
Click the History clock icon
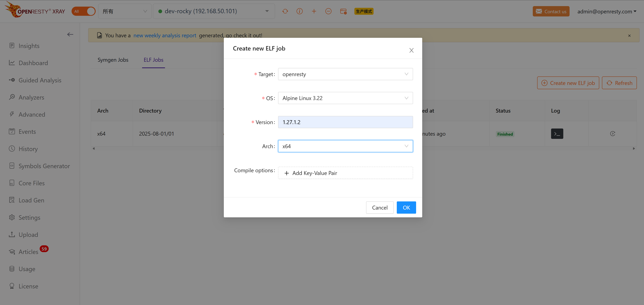12,149
